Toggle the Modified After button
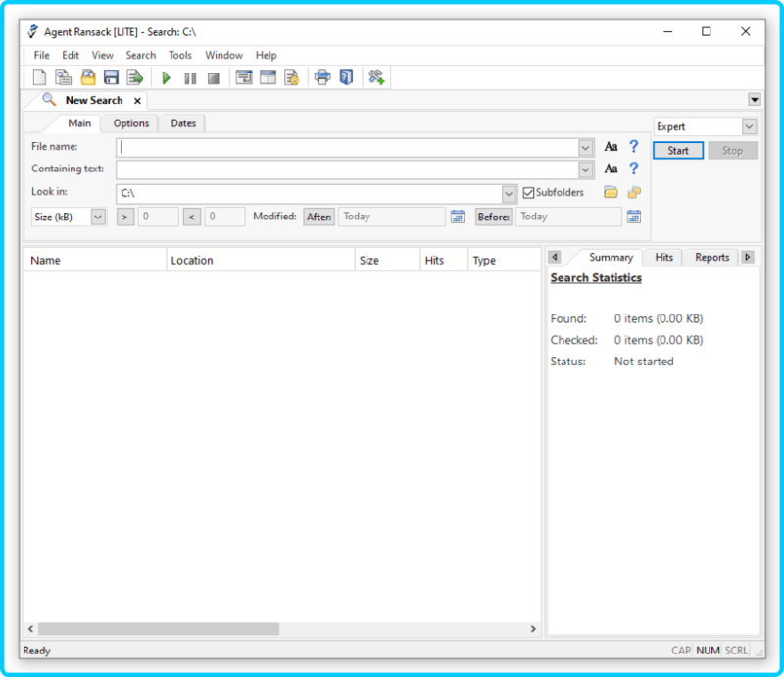The image size is (784, 677). [319, 217]
